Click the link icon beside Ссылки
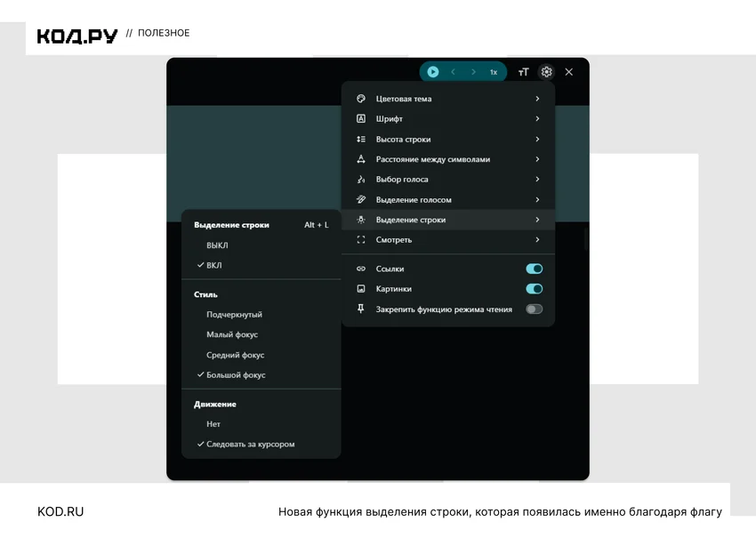Viewport: 756px width, 538px height. (360, 269)
